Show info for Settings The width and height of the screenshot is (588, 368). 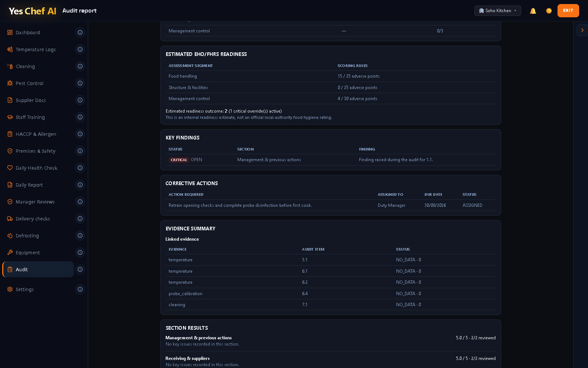pos(80,289)
